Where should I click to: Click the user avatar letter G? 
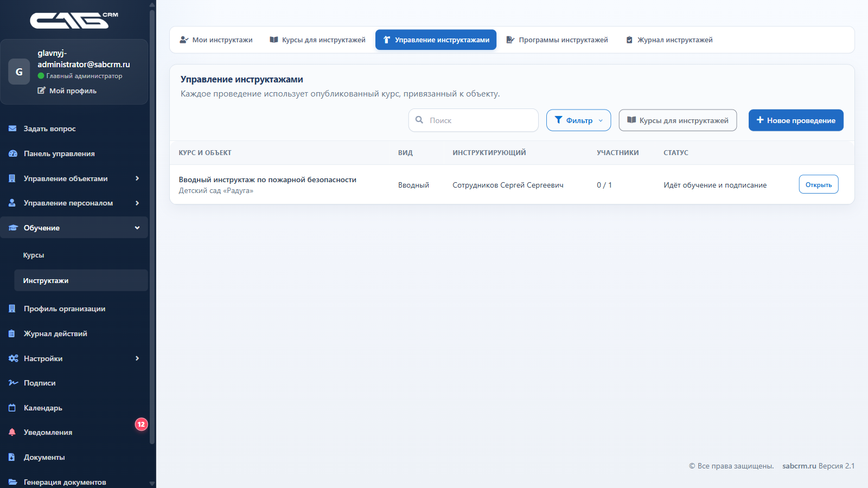click(x=19, y=72)
